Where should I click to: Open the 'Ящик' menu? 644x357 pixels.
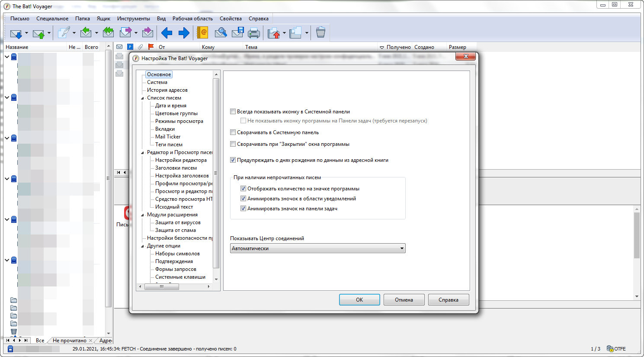[103, 19]
